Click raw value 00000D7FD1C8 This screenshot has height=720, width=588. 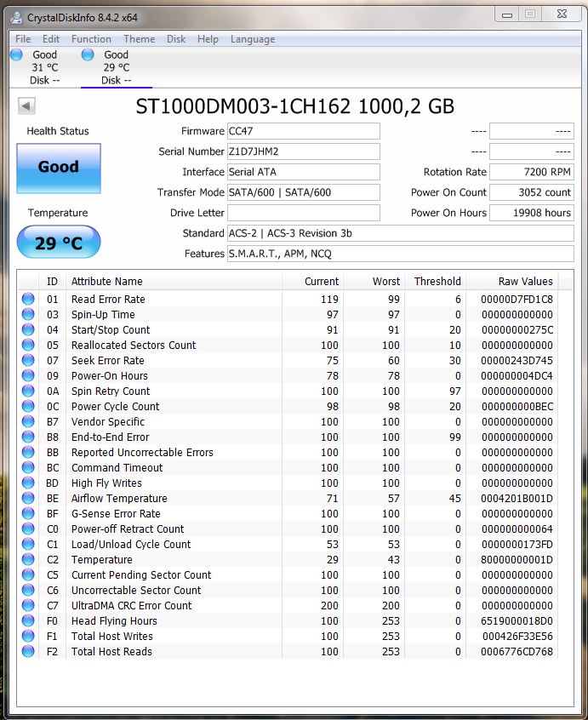(517, 299)
